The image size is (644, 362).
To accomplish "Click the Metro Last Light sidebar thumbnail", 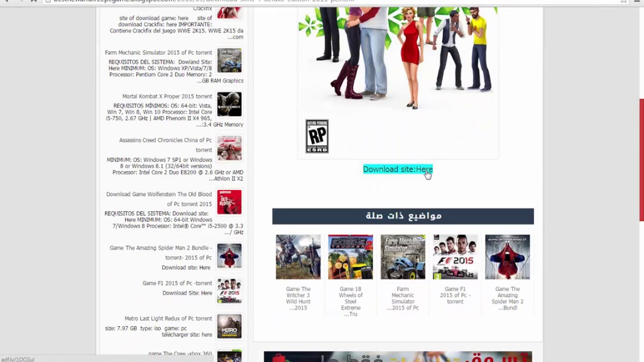I will click(x=229, y=326).
